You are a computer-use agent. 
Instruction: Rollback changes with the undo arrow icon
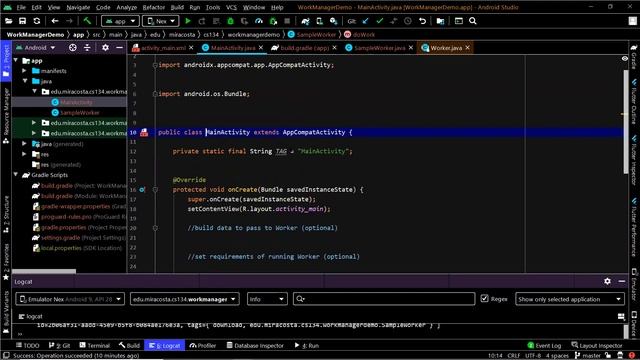coord(422,21)
